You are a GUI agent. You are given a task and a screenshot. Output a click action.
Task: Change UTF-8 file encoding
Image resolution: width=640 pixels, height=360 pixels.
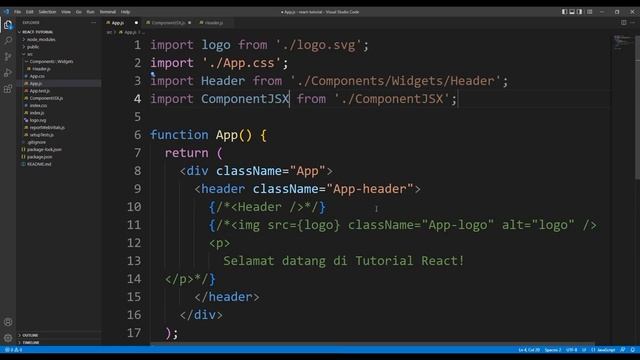pyautogui.click(x=572, y=350)
